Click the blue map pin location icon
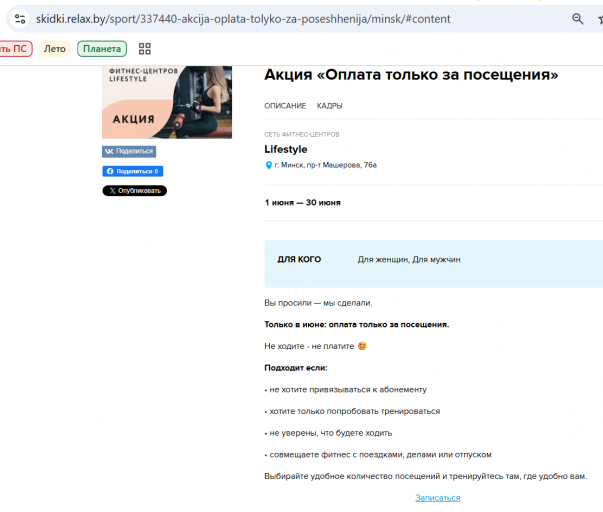 click(x=268, y=165)
